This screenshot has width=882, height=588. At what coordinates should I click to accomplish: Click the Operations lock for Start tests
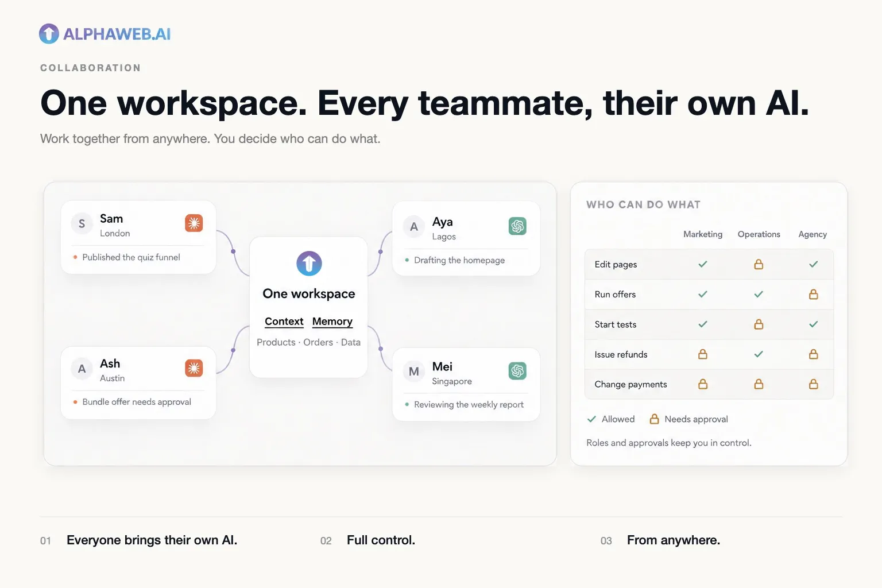(x=759, y=324)
